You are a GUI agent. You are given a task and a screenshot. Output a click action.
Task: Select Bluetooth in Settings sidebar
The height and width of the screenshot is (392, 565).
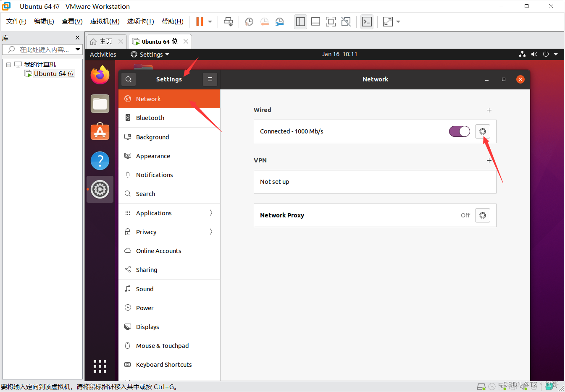coord(169,118)
